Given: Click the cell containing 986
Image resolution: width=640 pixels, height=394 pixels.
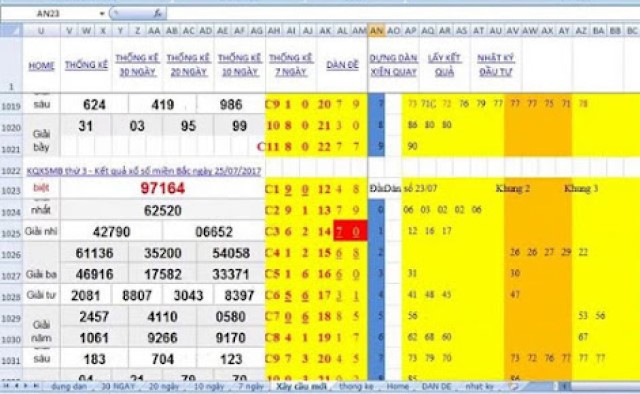Looking at the screenshot, I should click(231, 105).
